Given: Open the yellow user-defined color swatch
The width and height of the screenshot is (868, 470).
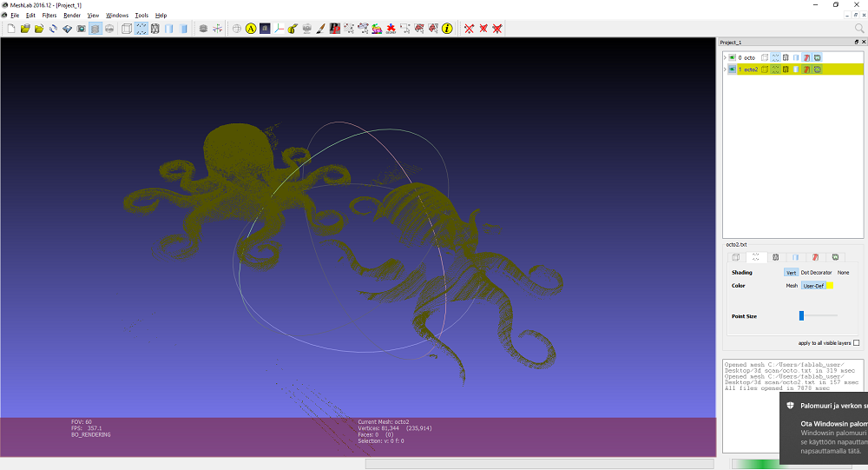Looking at the screenshot, I should point(830,286).
